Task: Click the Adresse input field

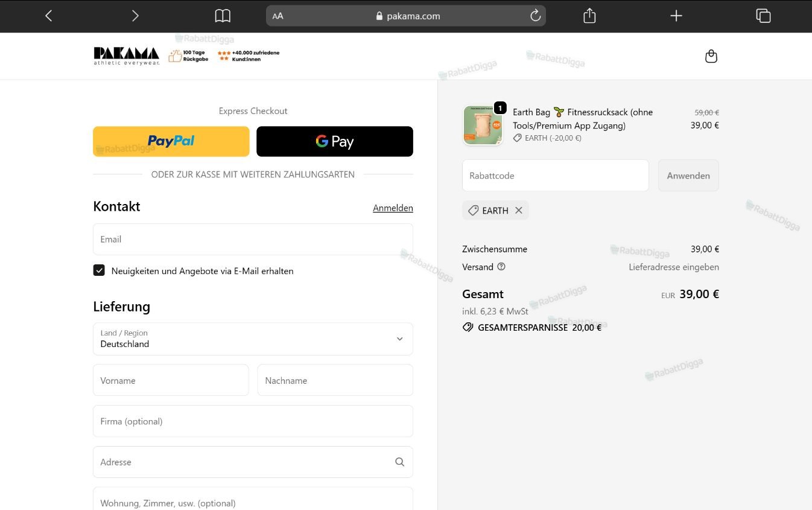Action: pyautogui.click(x=253, y=462)
